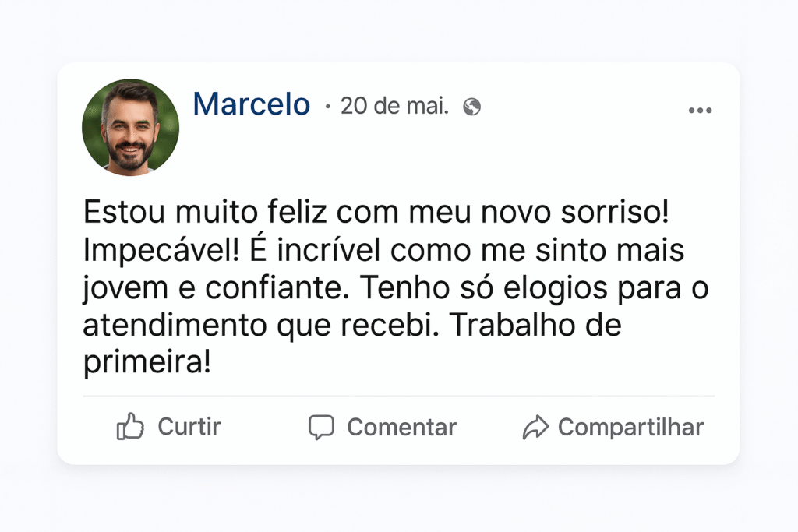Open Marcelo's profile via name link
The height and width of the screenshot is (532, 798).
pyautogui.click(x=252, y=104)
